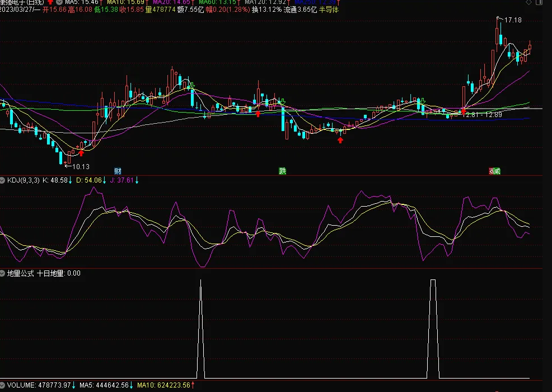Open the main chart indicator dropdown
The image size is (552, 392).
pyautogui.click(x=59, y=2)
